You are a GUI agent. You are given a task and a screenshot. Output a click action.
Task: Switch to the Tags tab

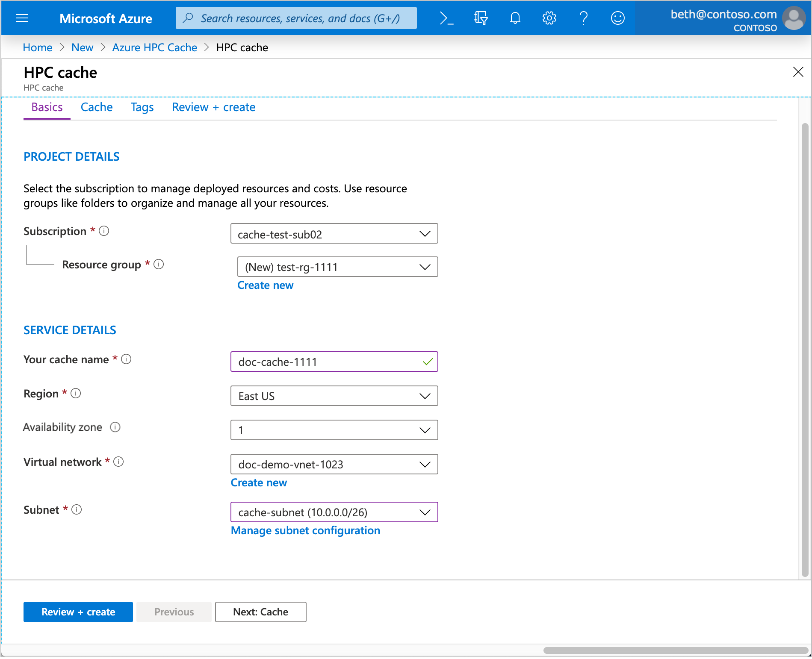(142, 107)
